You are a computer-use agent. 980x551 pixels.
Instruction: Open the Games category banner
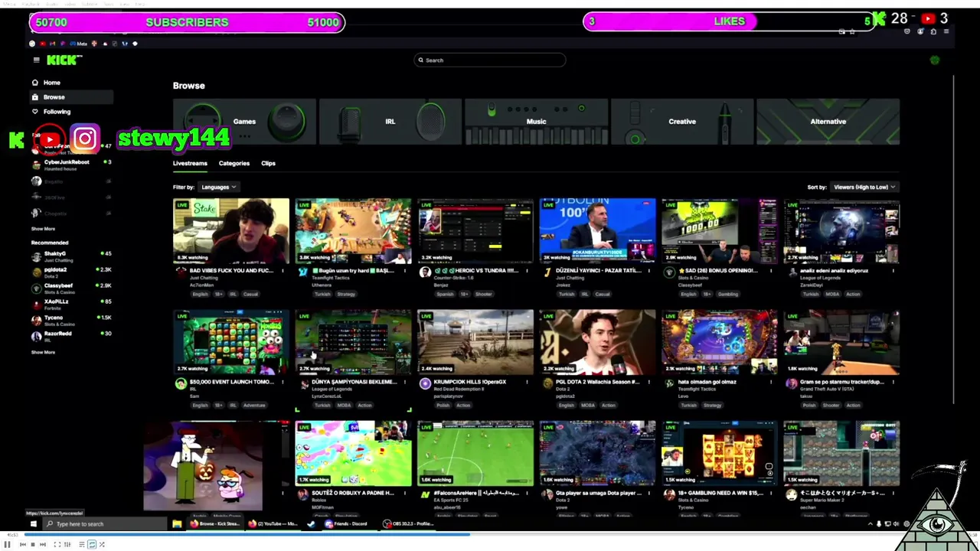pos(244,122)
